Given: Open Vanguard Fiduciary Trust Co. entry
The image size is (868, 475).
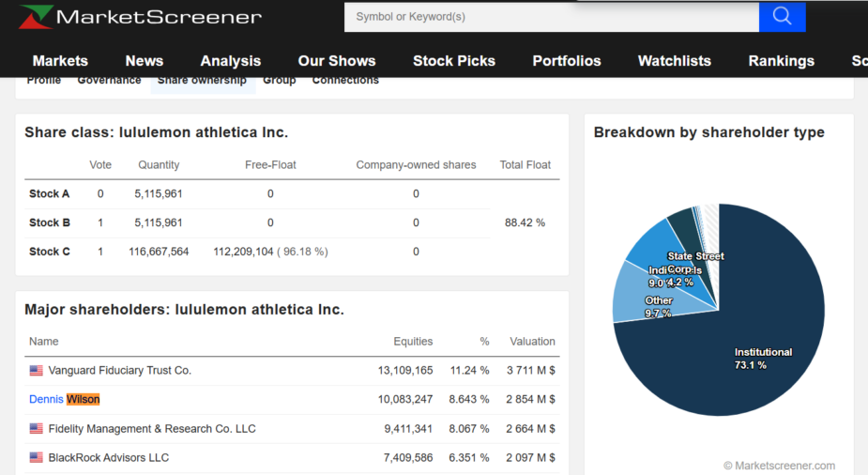Looking at the screenshot, I should point(120,371).
